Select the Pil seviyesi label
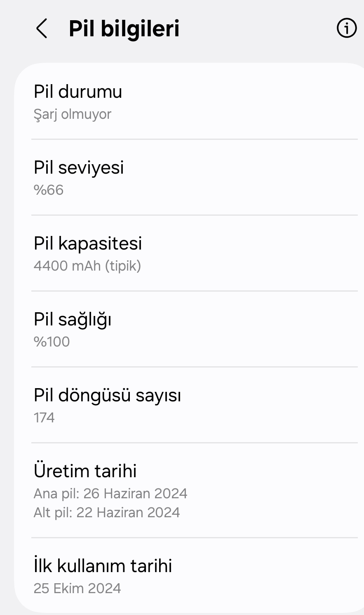 point(79,167)
